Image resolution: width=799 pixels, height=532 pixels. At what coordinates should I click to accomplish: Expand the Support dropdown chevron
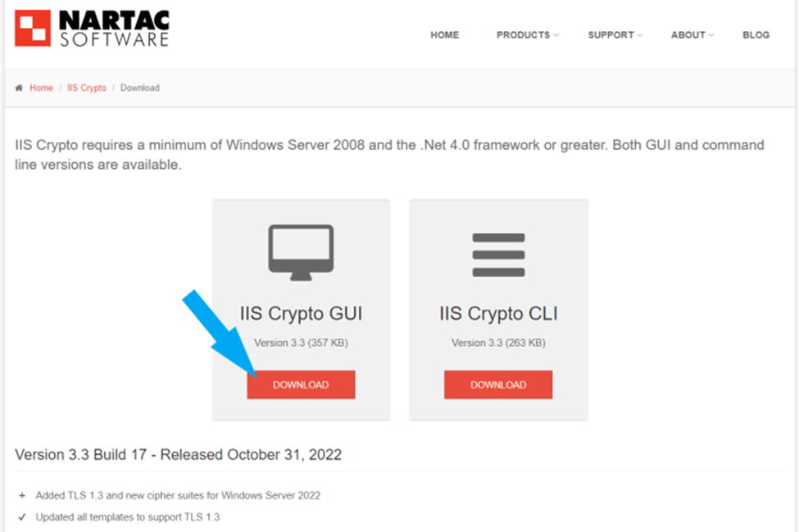639,35
